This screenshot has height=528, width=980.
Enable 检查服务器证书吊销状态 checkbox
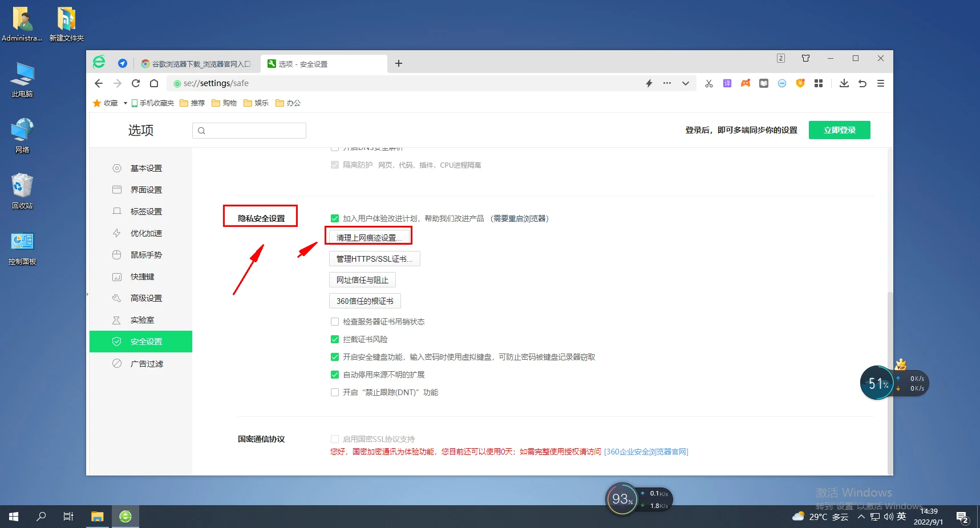pyautogui.click(x=335, y=322)
